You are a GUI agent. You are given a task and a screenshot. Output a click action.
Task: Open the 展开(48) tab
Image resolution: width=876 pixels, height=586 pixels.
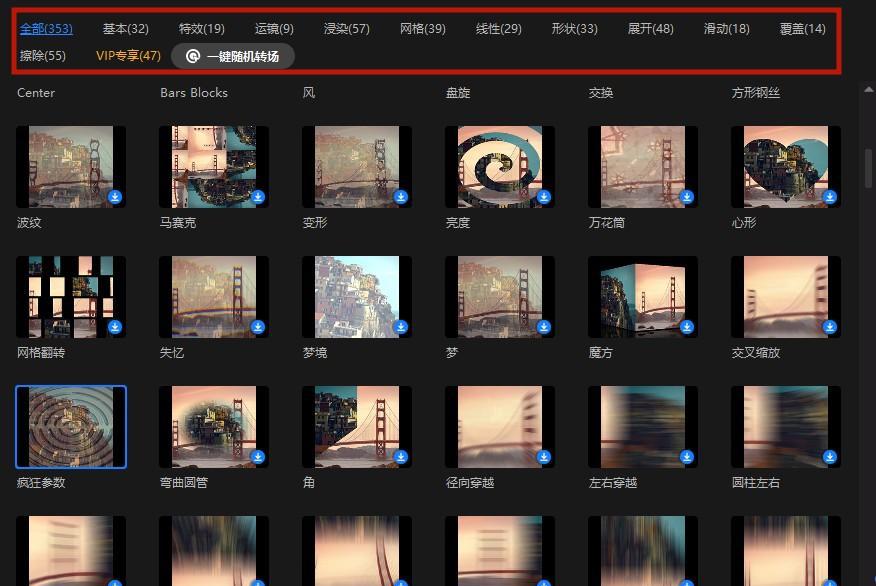point(651,28)
